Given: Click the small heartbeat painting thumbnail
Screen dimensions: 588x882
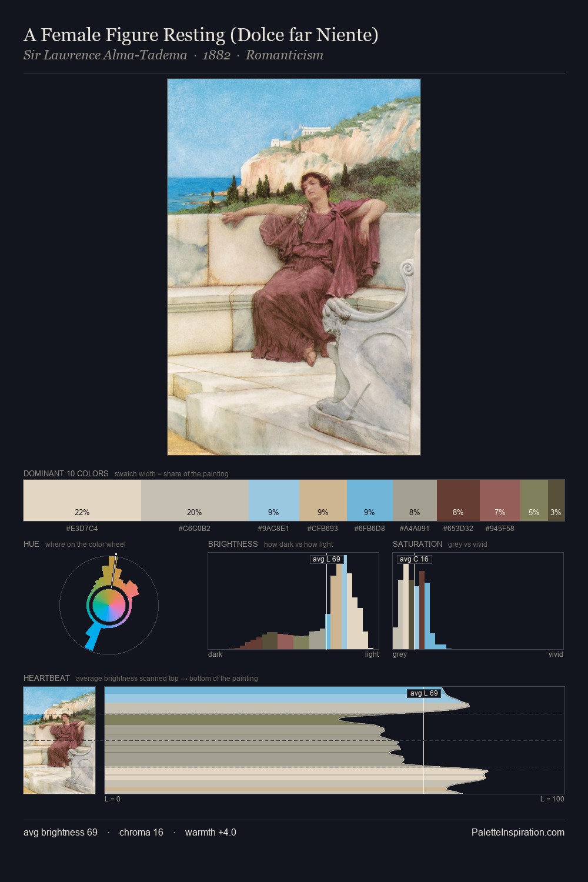Looking at the screenshot, I should point(59,740).
